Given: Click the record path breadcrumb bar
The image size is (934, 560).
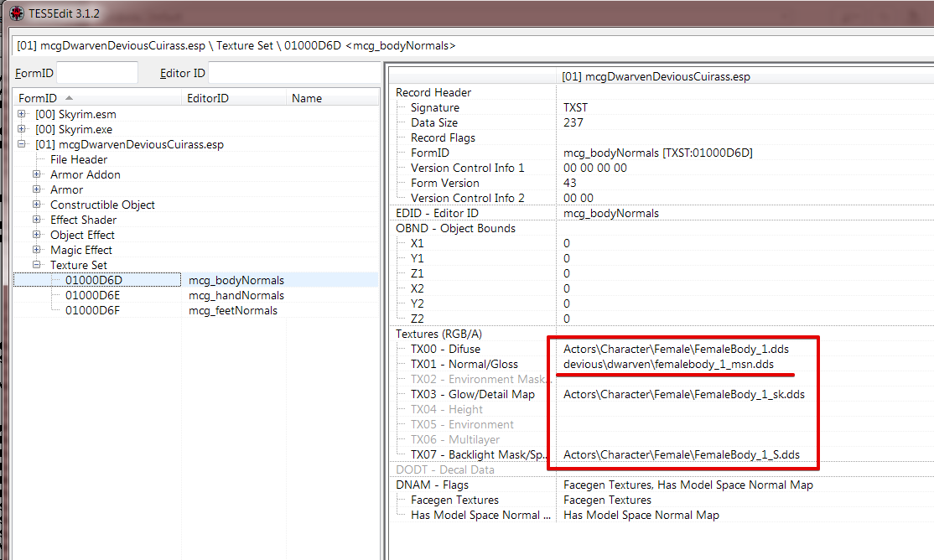Looking at the screenshot, I should [x=473, y=46].
